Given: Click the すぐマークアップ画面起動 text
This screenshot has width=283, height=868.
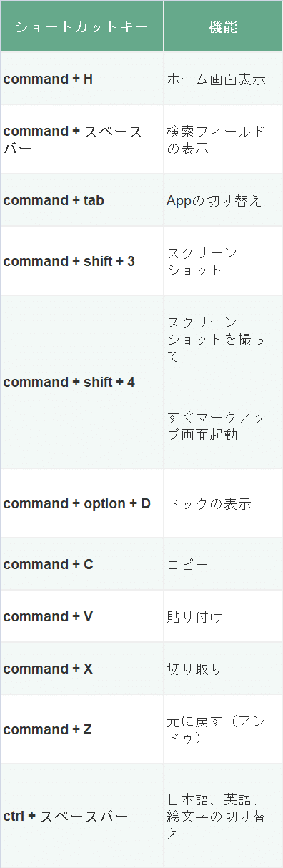Looking at the screenshot, I should pyautogui.click(x=207, y=425).
